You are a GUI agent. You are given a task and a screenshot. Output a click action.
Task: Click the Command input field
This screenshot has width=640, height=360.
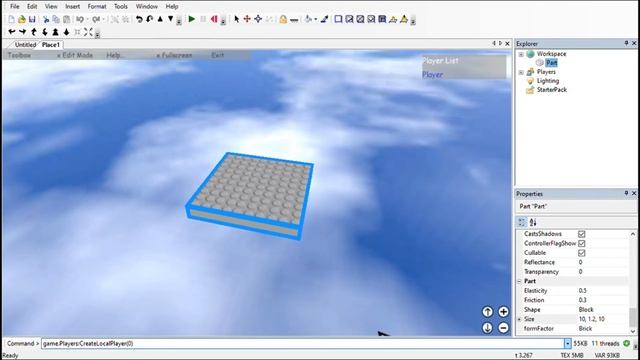302,344
